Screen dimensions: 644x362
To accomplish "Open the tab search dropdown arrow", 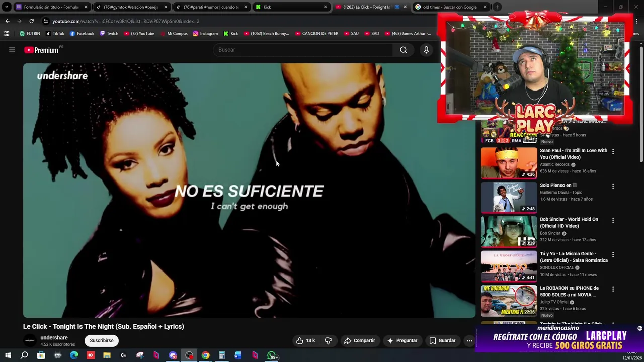I will coord(7,7).
